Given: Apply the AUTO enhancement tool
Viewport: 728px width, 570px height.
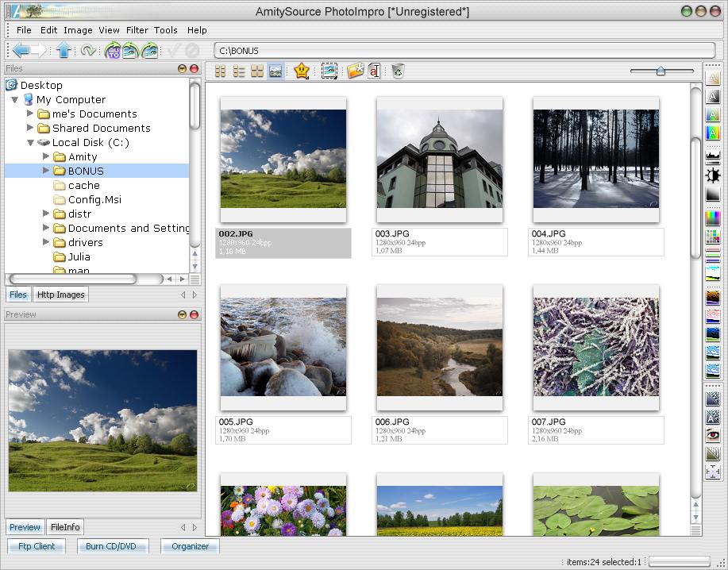Looking at the screenshot, I should click(113, 50).
